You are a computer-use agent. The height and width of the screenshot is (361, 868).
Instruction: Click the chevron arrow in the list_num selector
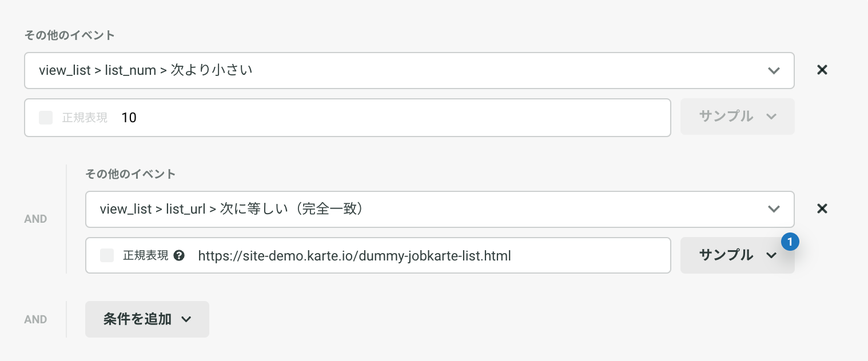coord(774,71)
